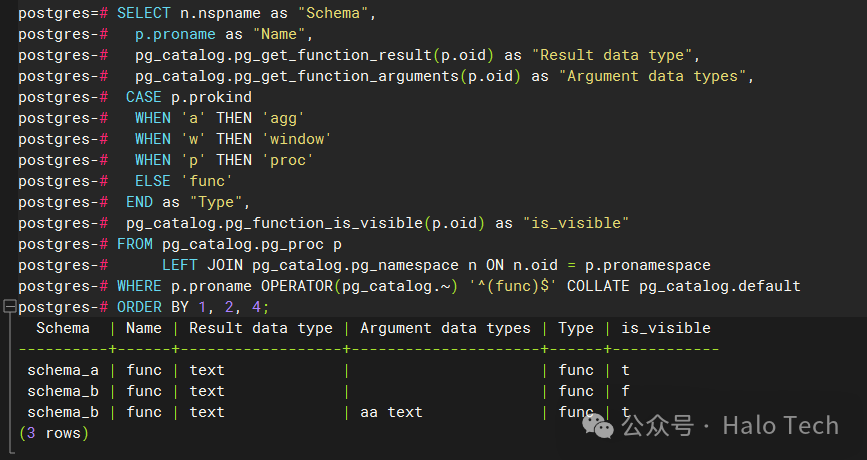Click the ORDER BY clause line
Viewport: 867px width, 460px height.
pos(193,307)
